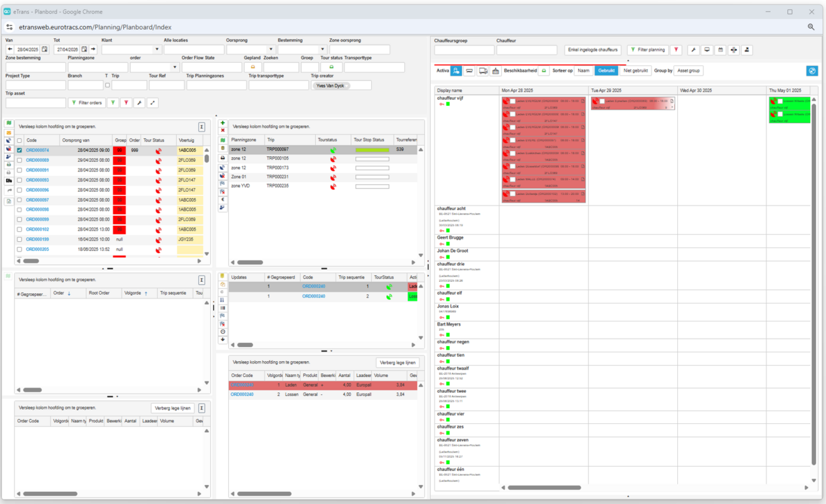The image size is (826, 504).
Task: Click Enkel ingelogde chauffeurs button
Action: point(592,50)
